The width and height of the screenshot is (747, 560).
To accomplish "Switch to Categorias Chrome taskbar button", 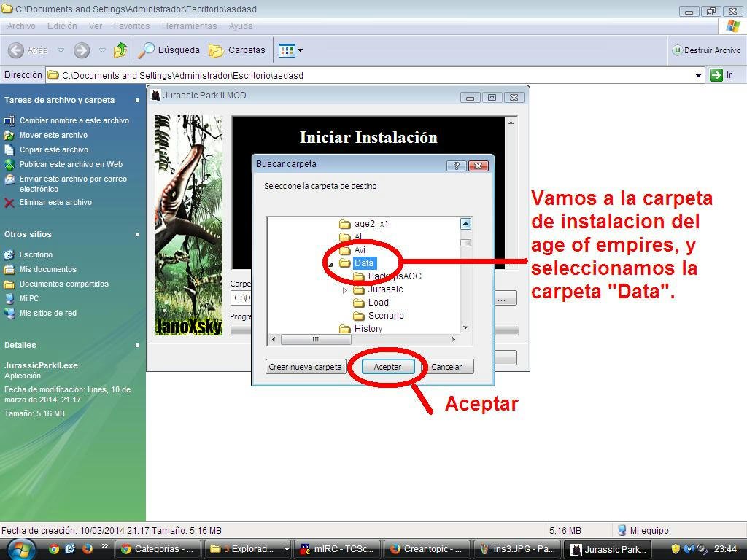I will click(158, 549).
